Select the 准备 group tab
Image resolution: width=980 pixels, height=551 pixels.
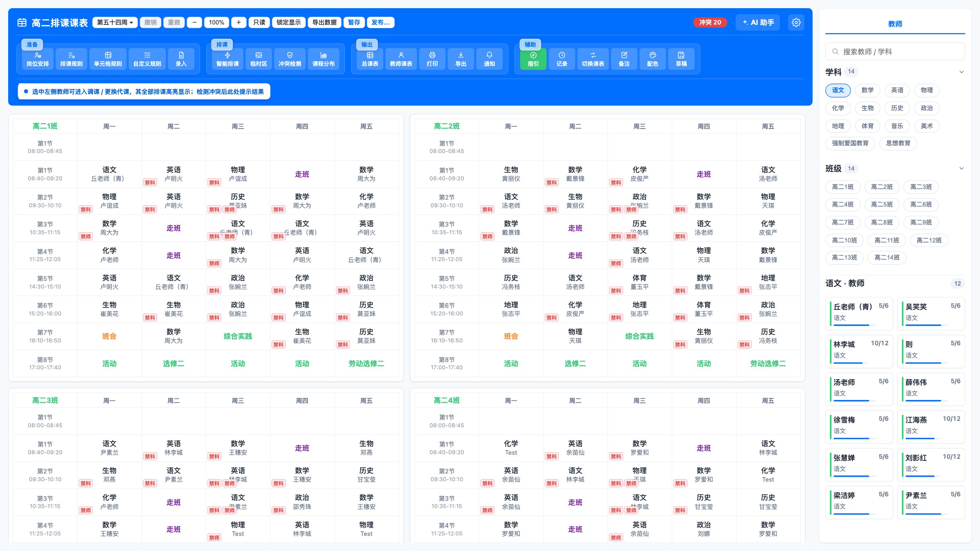pos(32,44)
